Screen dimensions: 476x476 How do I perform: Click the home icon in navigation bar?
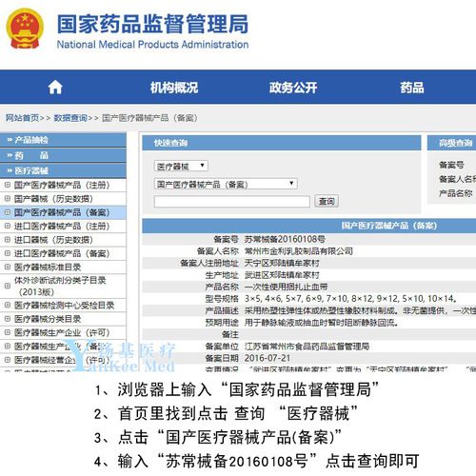click(55, 88)
